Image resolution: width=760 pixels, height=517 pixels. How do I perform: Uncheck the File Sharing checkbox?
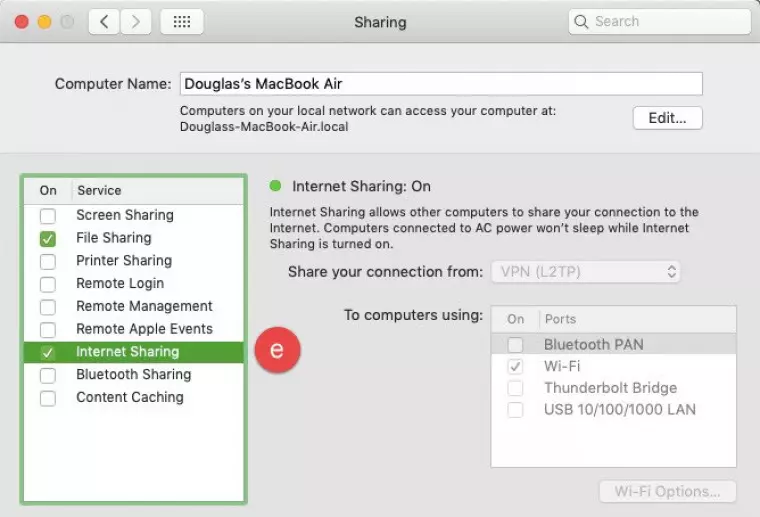pyautogui.click(x=48, y=239)
